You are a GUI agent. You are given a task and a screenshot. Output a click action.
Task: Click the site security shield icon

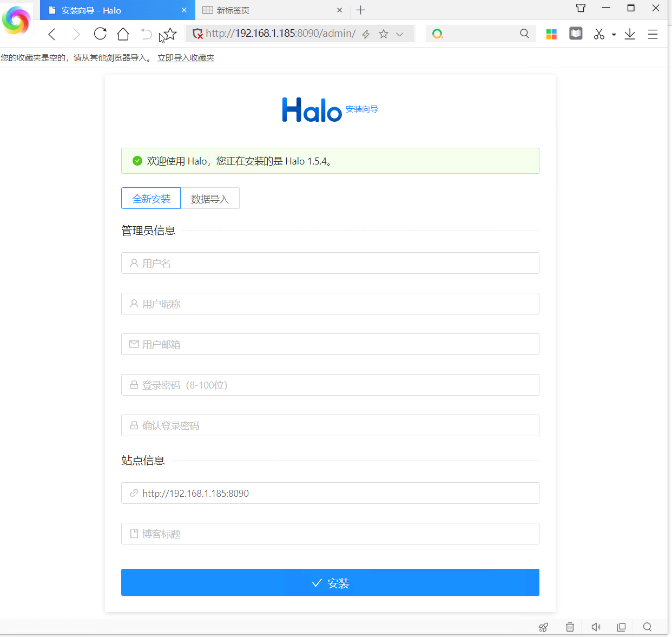pos(197,34)
